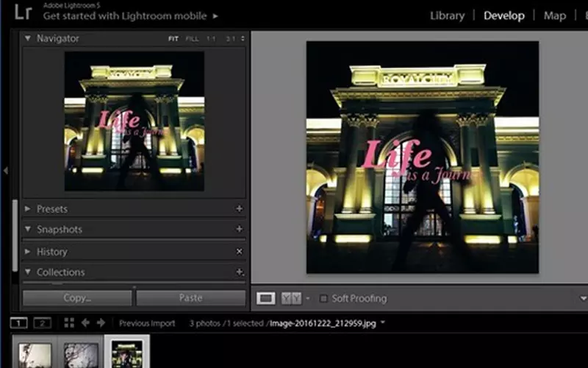Click the 'Previous Import' source label
Viewport: 588px width, 368px height.
pyautogui.click(x=147, y=323)
